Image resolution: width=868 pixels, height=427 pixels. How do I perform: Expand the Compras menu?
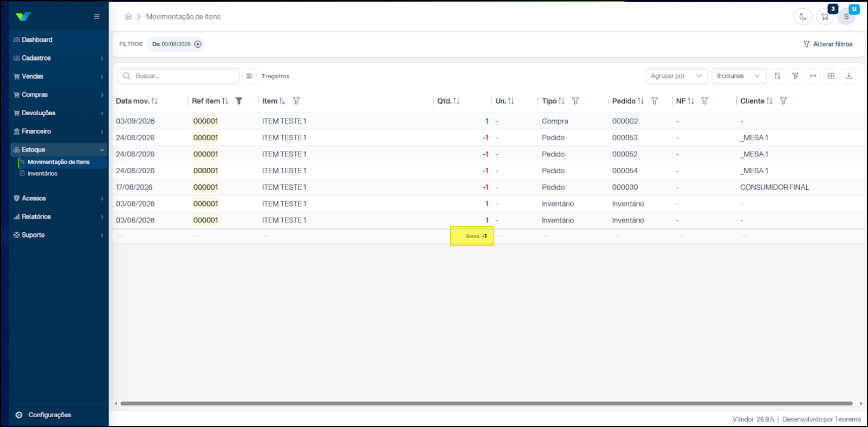point(59,95)
